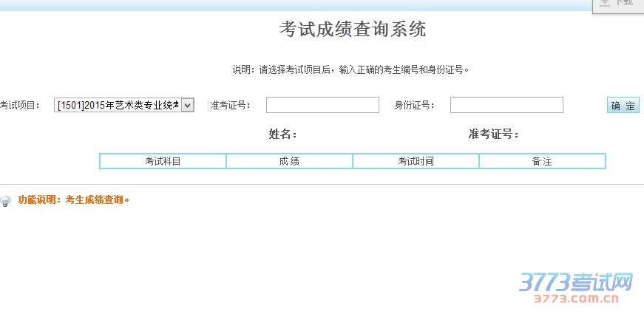Image resolution: width=644 pixels, height=317 pixels.
Task: Click the 说明 instruction line under the title
Action: pyautogui.click(x=351, y=70)
